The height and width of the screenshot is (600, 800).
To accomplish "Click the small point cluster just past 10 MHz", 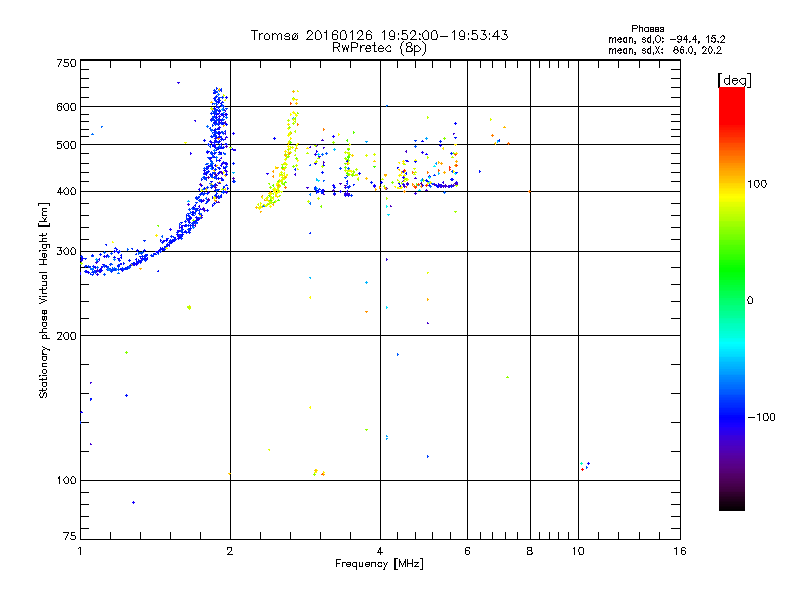I will click(x=585, y=466).
